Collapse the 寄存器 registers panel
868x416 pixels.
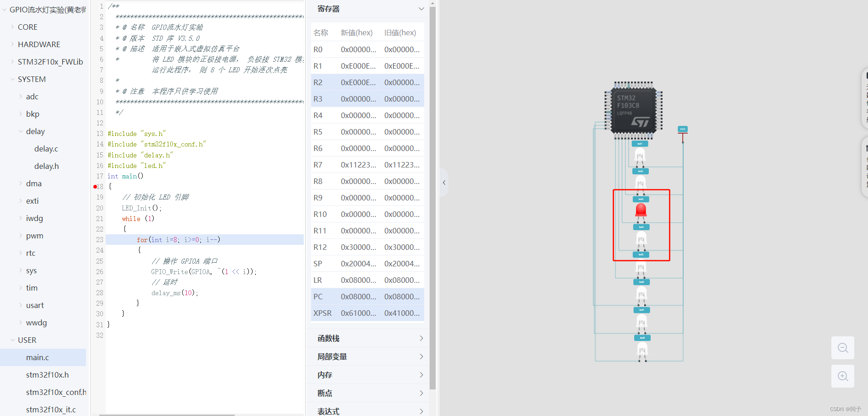[x=421, y=9]
